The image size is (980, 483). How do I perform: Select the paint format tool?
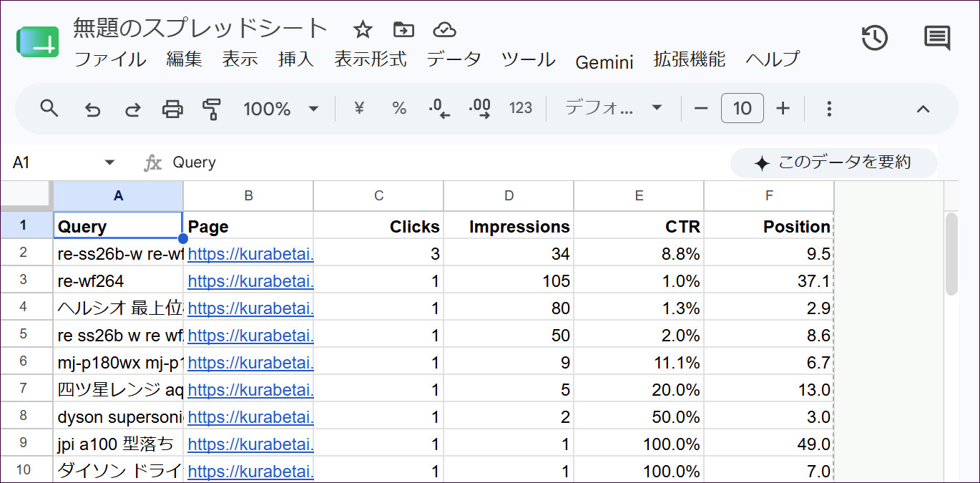coord(212,109)
